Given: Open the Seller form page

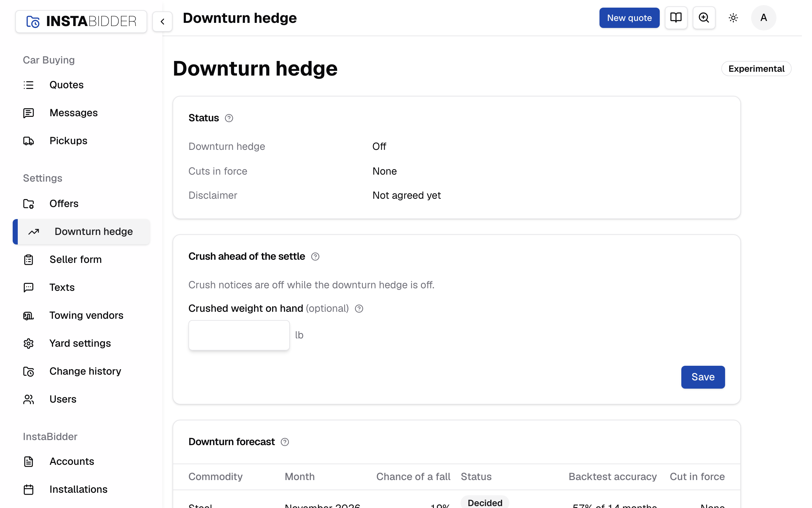Looking at the screenshot, I should click(x=75, y=260).
